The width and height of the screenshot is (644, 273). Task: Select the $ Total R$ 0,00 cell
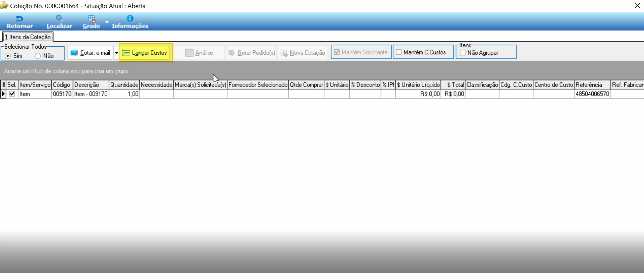coord(453,94)
